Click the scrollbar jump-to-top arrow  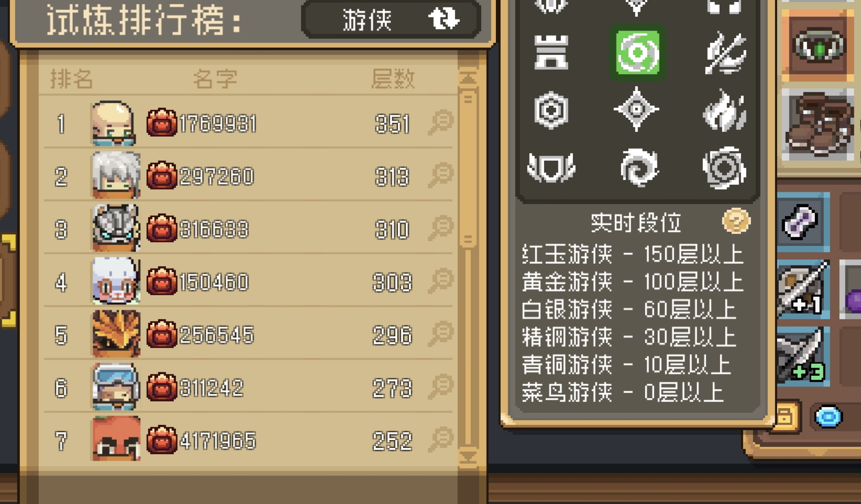[x=468, y=78]
